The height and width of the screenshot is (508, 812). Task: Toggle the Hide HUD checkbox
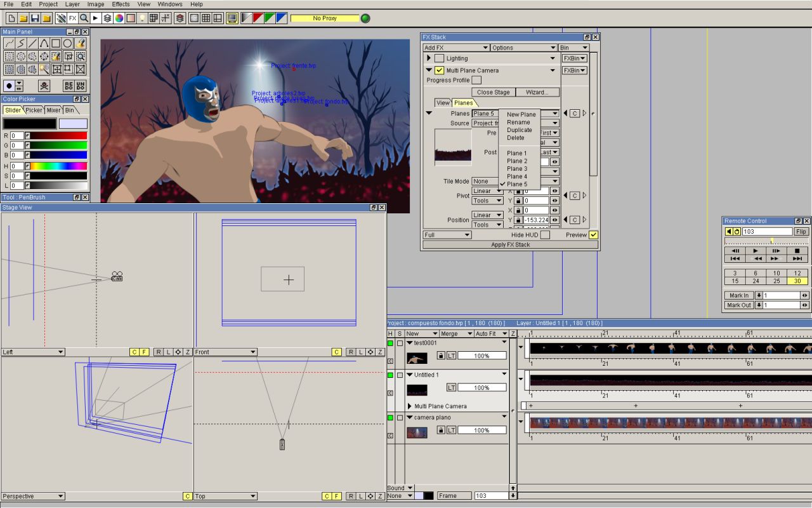pyautogui.click(x=545, y=235)
